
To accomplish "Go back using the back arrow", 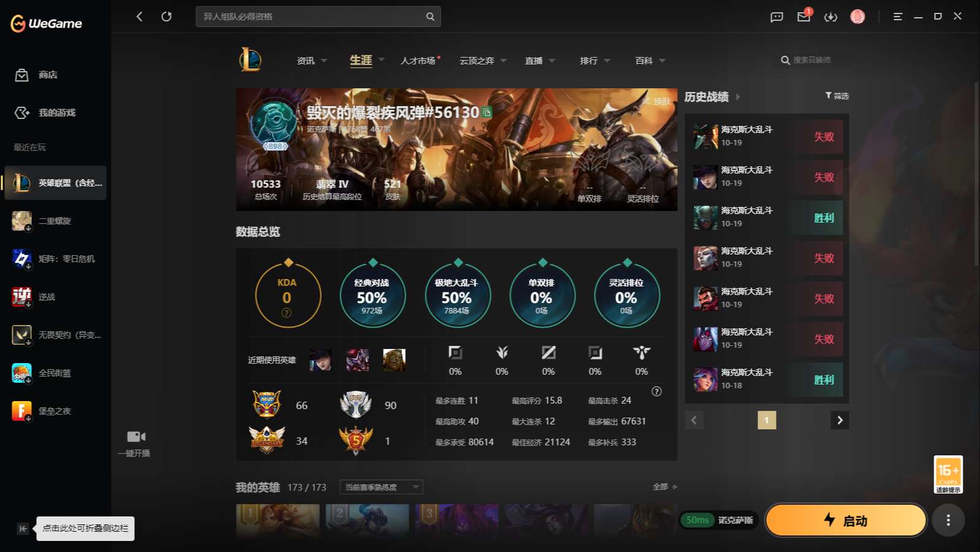I will (x=140, y=17).
